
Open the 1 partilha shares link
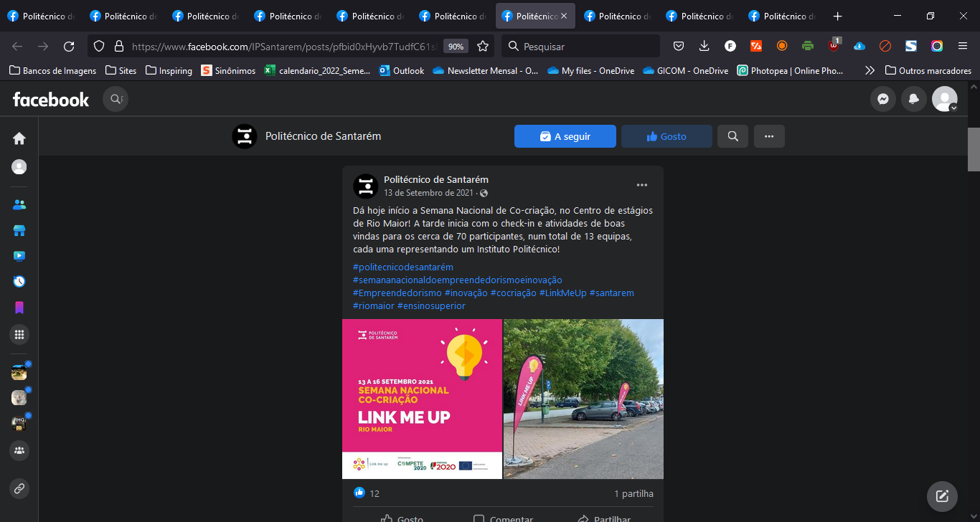tap(633, 494)
